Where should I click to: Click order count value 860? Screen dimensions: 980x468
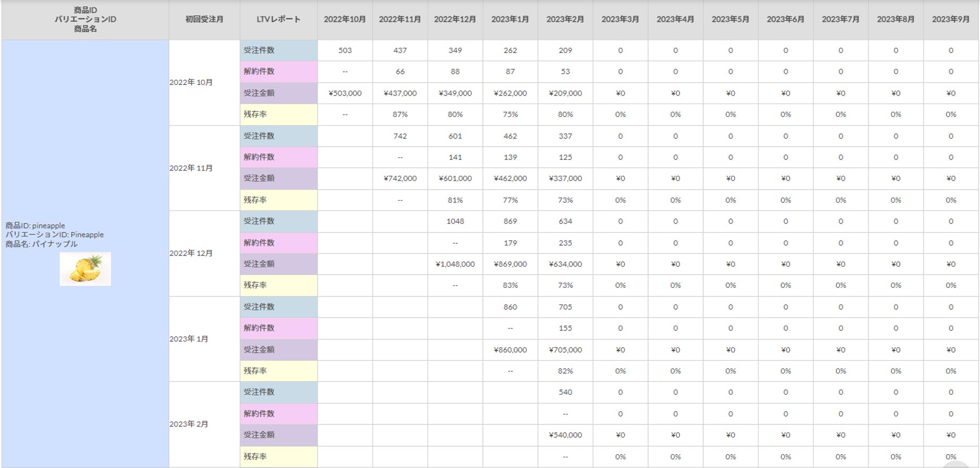(x=510, y=307)
